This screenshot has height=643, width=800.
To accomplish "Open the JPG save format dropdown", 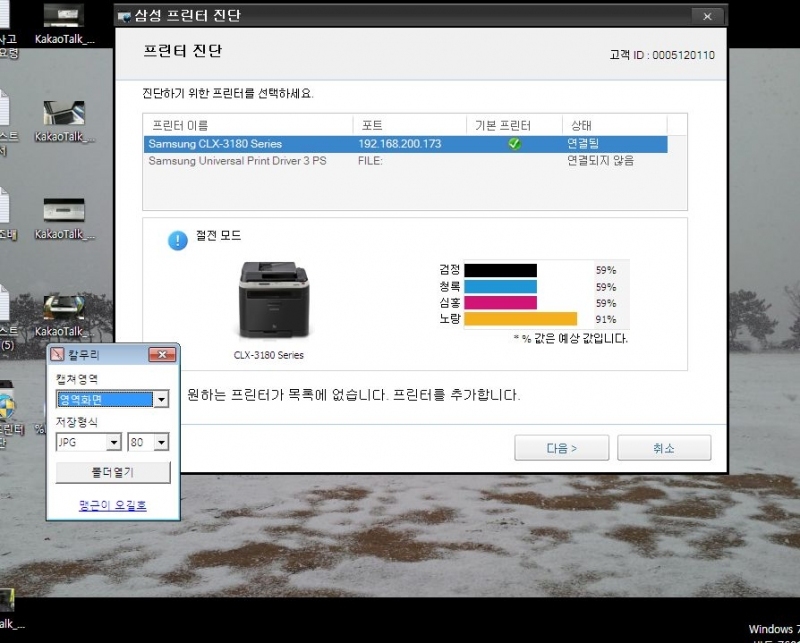I will (x=113, y=442).
